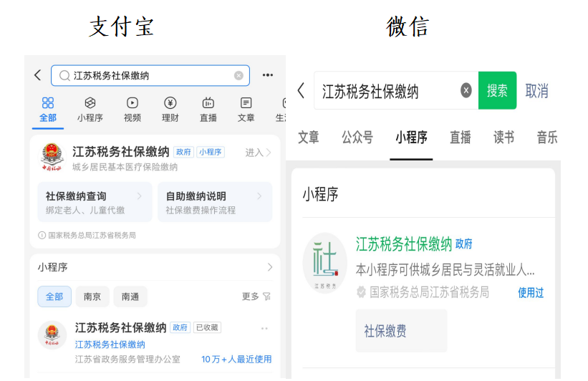The height and width of the screenshot is (381, 588).
Task: Tap the Alipay back arrow
Action: point(37,75)
